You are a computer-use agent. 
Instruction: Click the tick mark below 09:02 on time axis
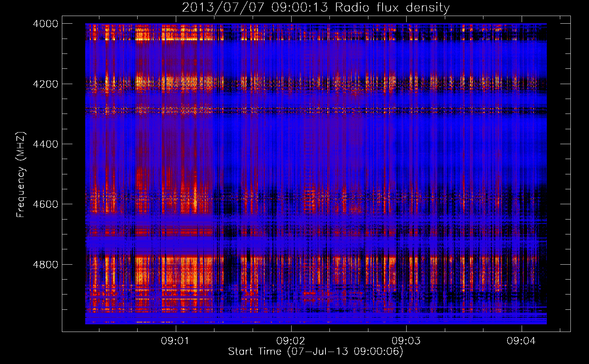pos(291,329)
